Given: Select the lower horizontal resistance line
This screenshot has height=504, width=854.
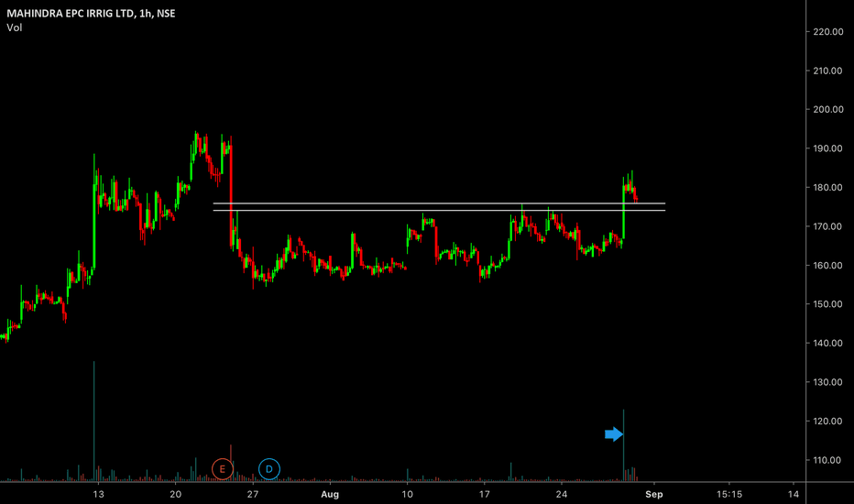Looking at the screenshot, I should [x=439, y=211].
